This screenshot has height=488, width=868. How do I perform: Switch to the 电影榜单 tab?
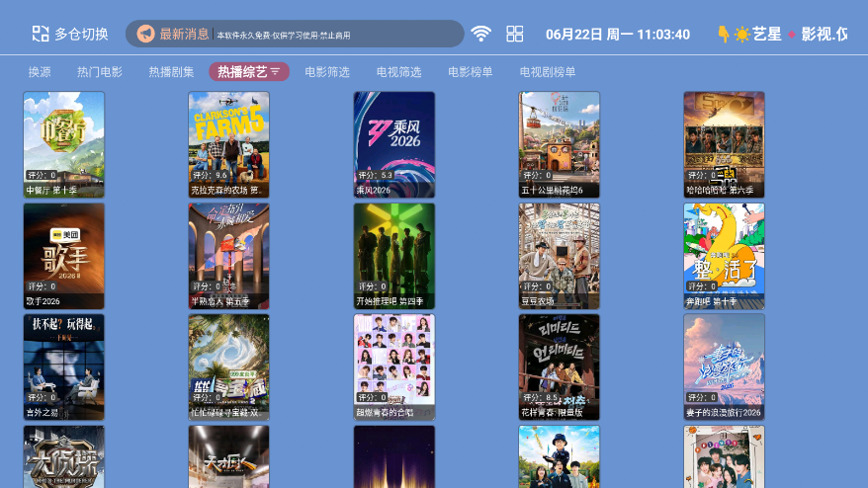click(470, 72)
